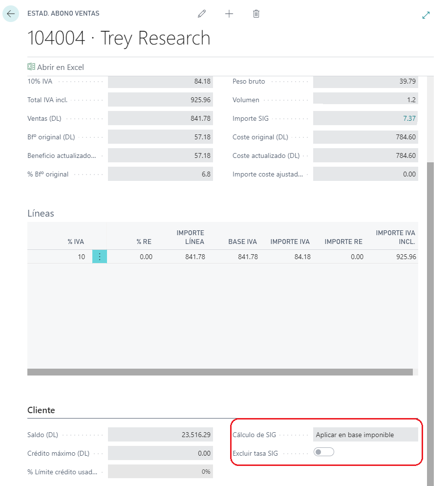Viewport: 448px width, 486px height.
Task: Click the 104004 · Trey Research title
Action: pyautogui.click(x=119, y=38)
